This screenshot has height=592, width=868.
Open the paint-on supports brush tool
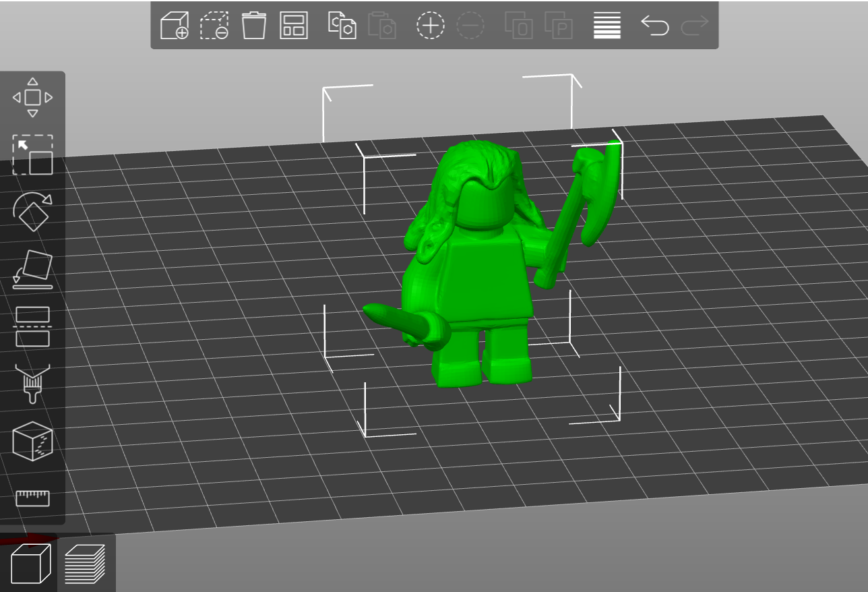(32, 383)
